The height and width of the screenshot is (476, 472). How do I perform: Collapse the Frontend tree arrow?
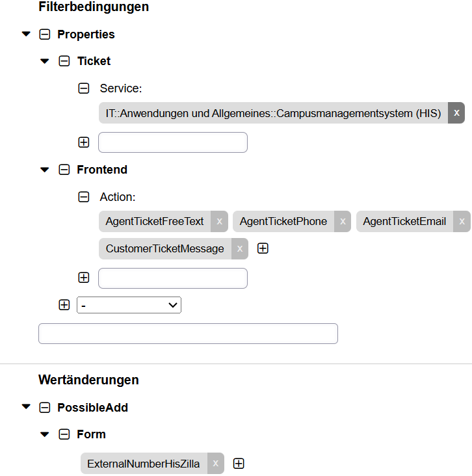pyautogui.click(x=45, y=170)
